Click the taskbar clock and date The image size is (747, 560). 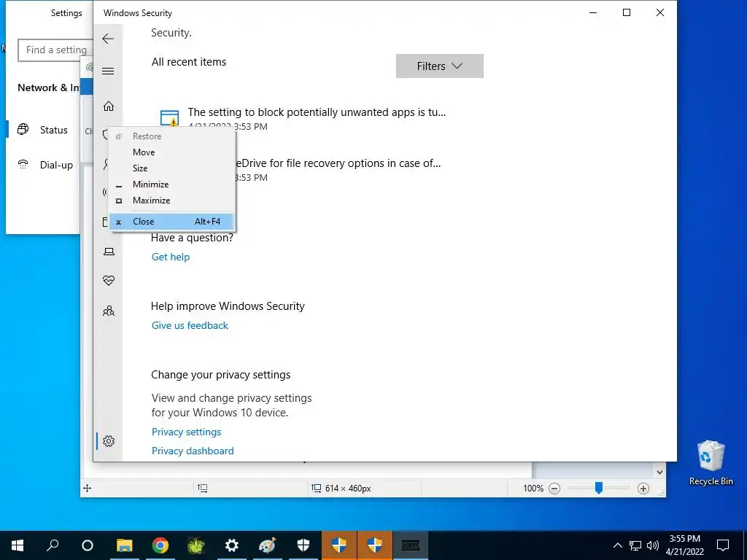coord(684,545)
